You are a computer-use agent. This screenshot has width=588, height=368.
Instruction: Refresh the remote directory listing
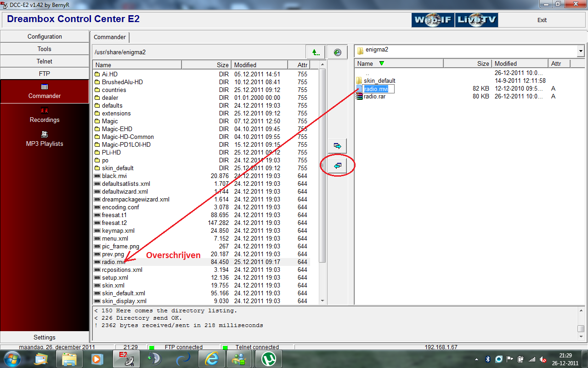coord(338,52)
